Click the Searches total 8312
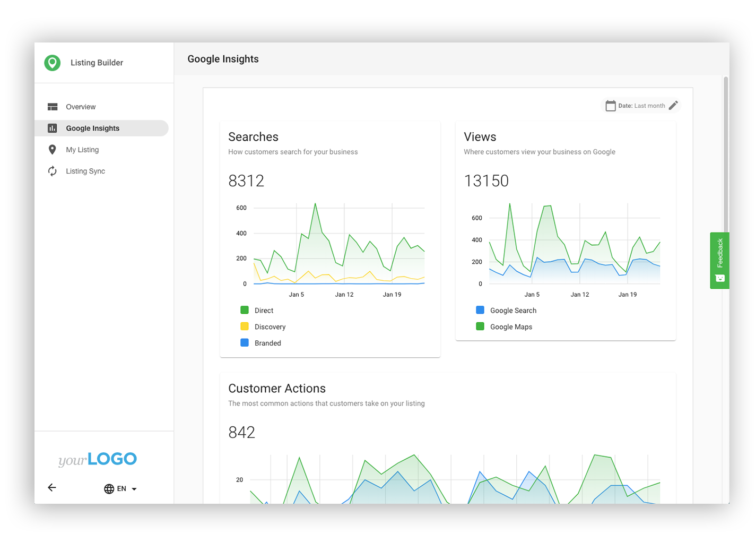 (x=246, y=181)
